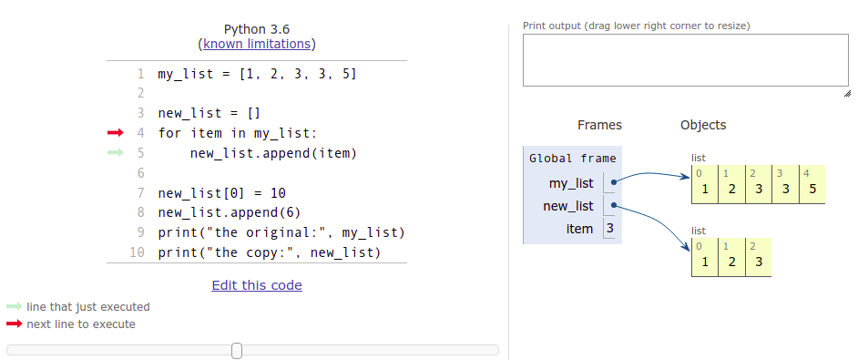868x360 pixels.
Task: Click the for item in my_list line
Action: 237,133
